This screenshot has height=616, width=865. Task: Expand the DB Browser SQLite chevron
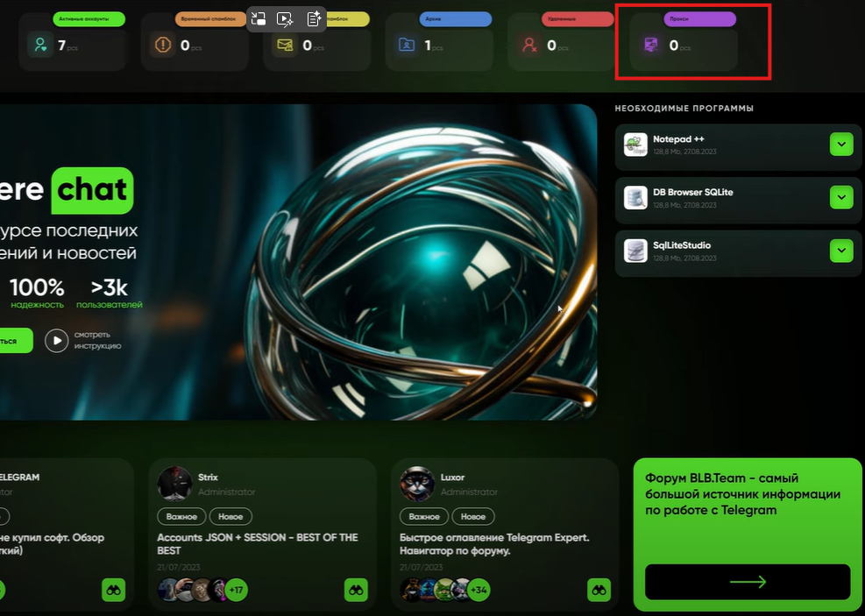coord(841,197)
